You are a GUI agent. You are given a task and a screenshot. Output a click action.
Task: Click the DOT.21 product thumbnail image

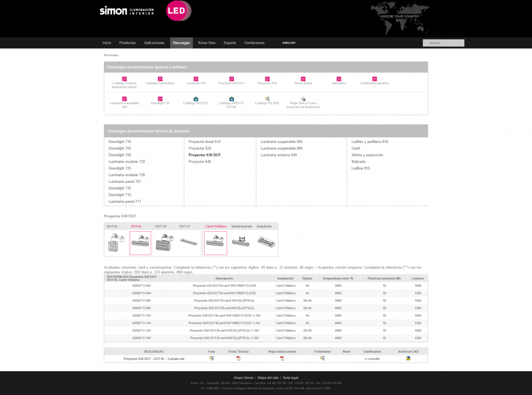pos(189,243)
